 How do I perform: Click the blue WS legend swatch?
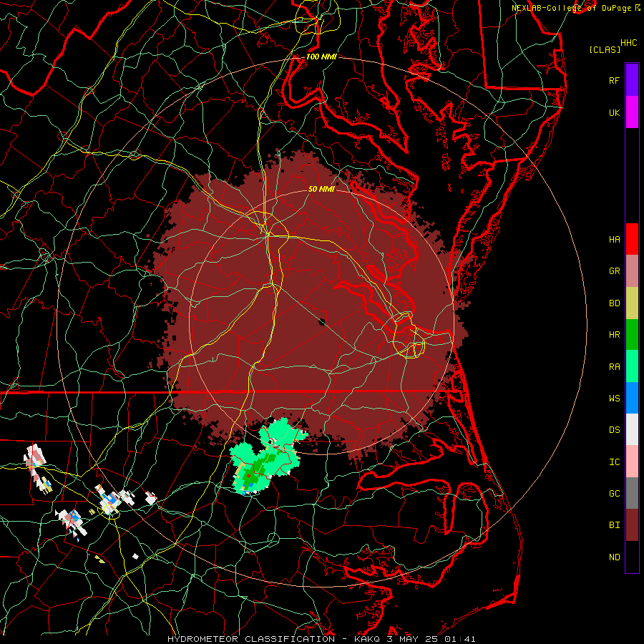point(632,398)
